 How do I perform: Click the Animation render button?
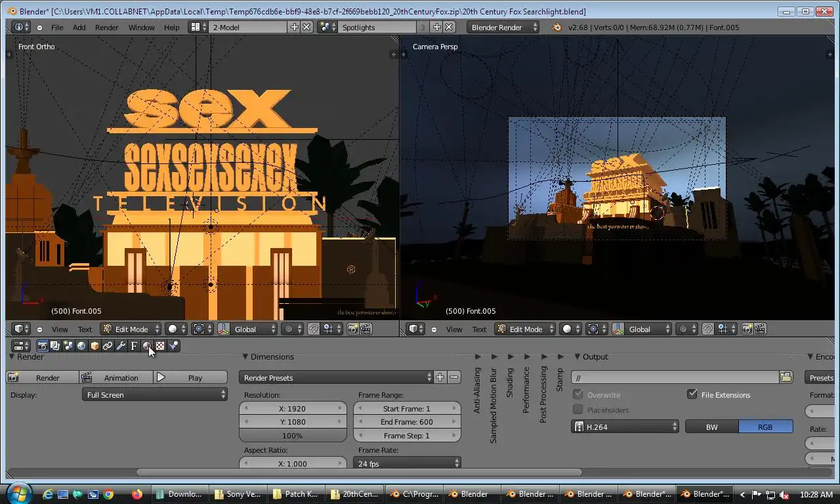[116, 377]
